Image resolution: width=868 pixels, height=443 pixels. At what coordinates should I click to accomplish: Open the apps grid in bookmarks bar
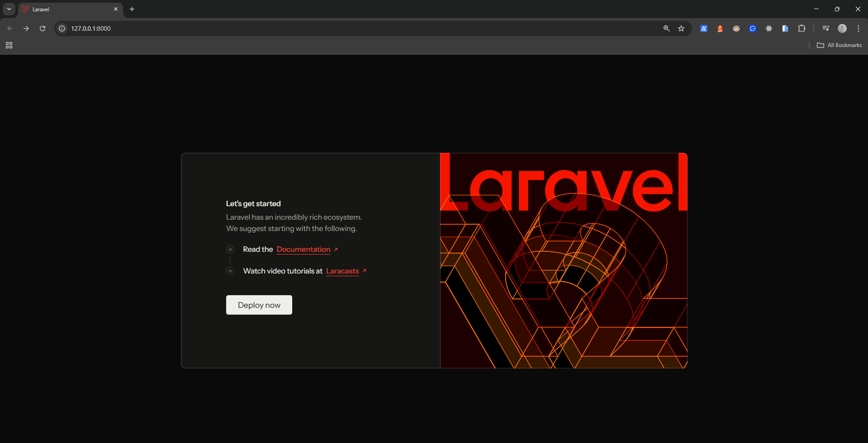tap(9, 45)
